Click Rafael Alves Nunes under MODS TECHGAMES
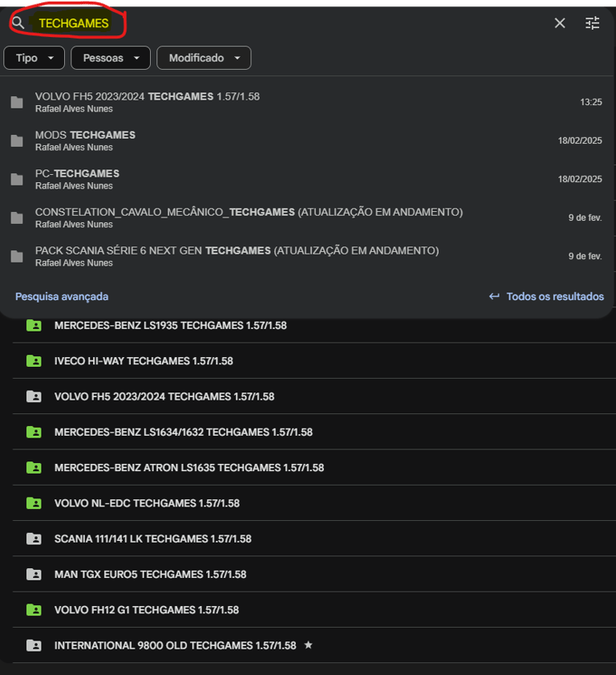The height and width of the screenshot is (675, 616). (74, 147)
